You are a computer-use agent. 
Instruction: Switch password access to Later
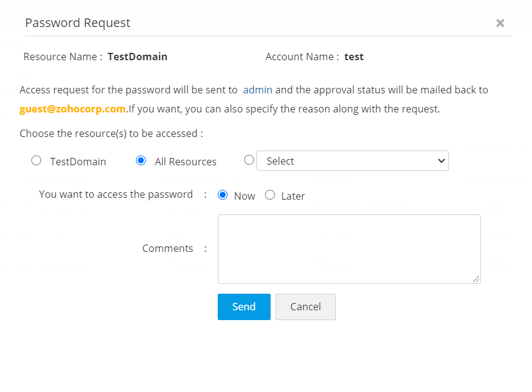270,195
